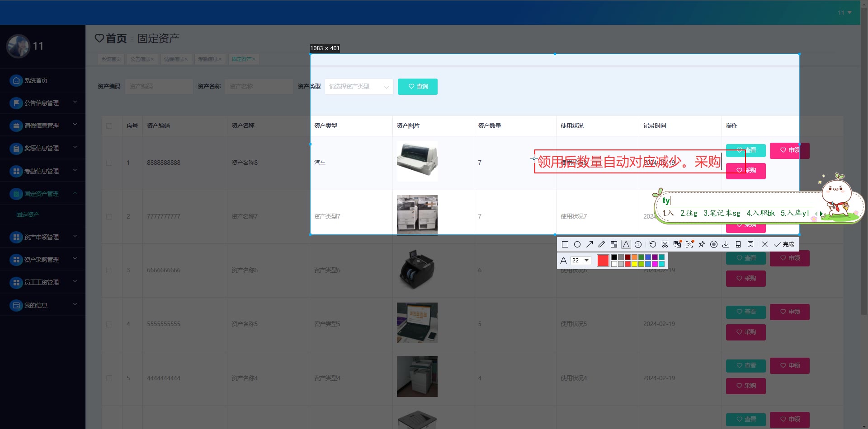Click the 奖惩信息管理 clipboard icon
Screen dimensions: 868x429
pos(16,148)
